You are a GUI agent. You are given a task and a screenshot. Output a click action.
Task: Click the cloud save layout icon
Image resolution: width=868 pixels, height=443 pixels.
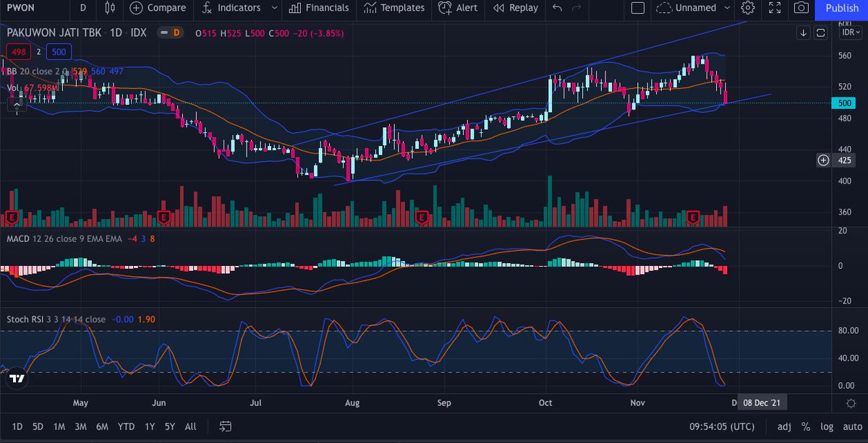tap(664, 8)
